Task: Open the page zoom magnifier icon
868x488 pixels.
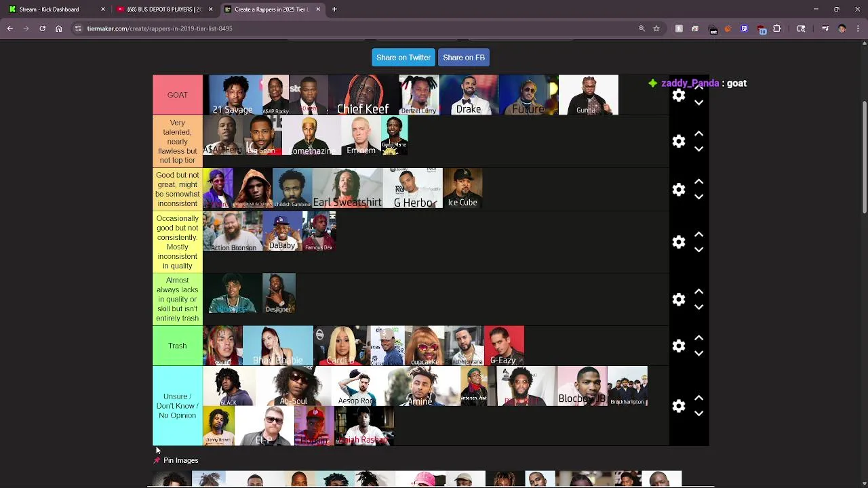Action: point(642,28)
